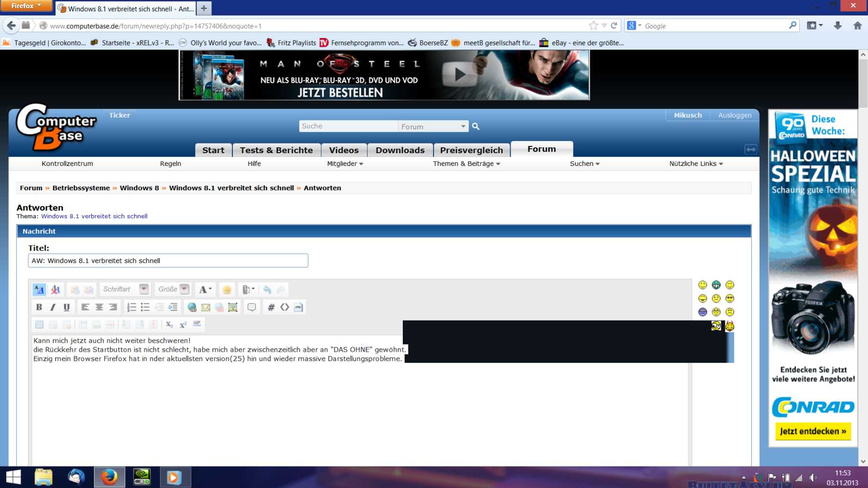Image resolution: width=868 pixels, height=488 pixels.
Task: Open the Preisvergleich tab
Action: (472, 150)
